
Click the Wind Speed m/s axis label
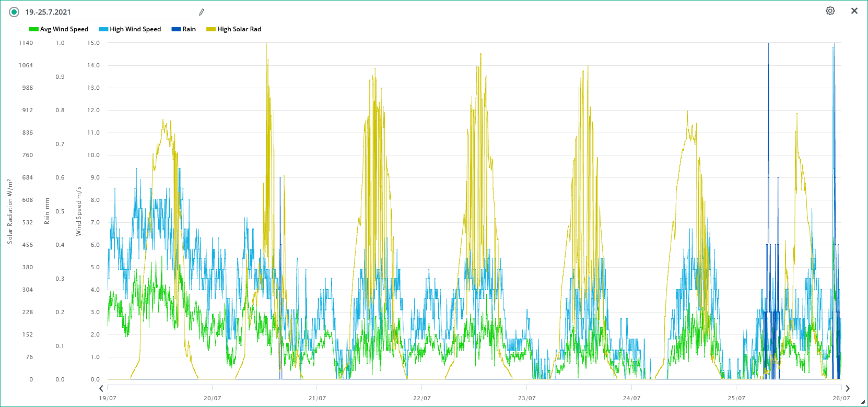79,211
